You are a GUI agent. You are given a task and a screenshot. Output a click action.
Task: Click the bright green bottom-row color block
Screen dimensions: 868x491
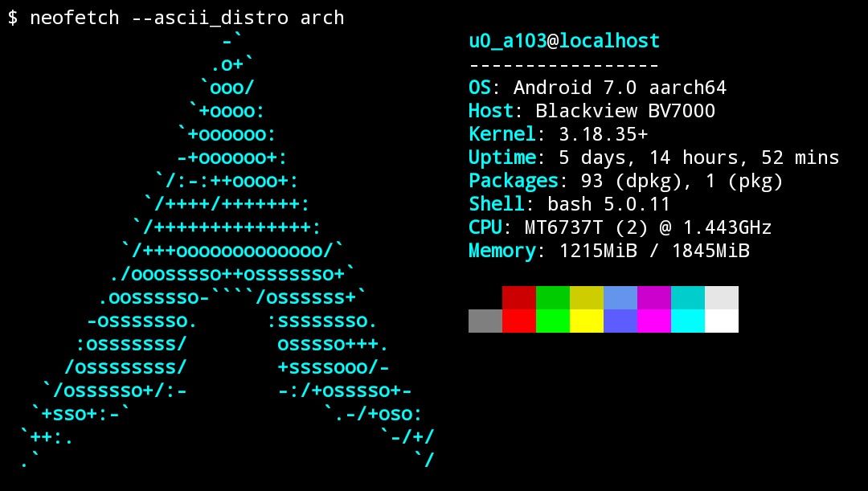(x=552, y=321)
